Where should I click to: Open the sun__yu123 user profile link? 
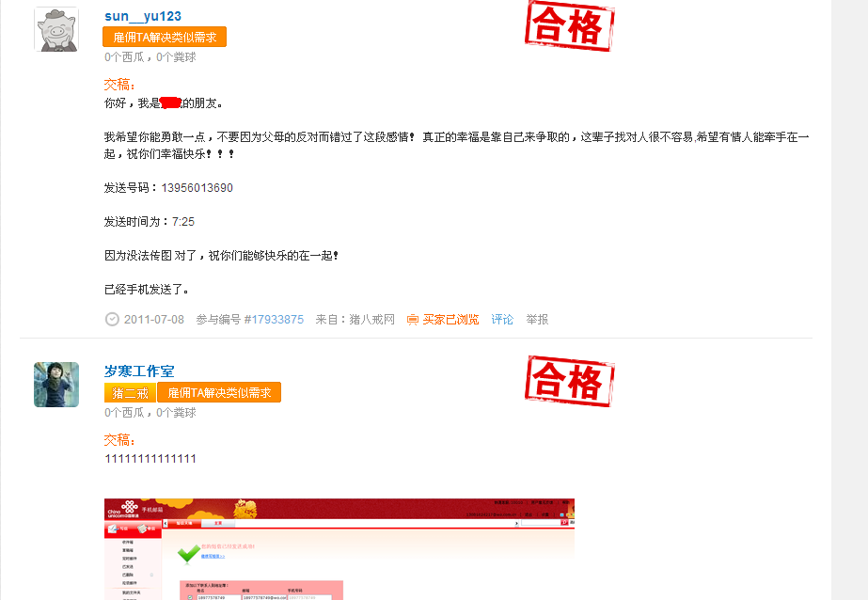pyautogui.click(x=143, y=17)
